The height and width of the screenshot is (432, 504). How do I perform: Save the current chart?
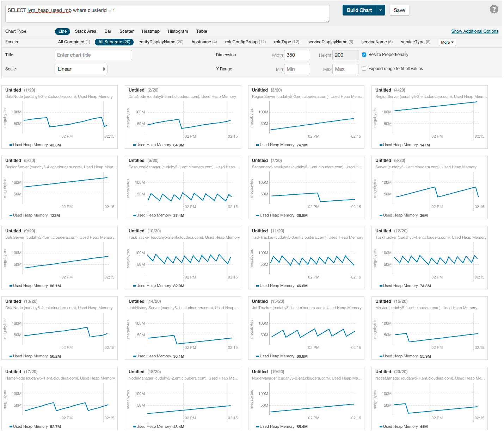coord(399,11)
